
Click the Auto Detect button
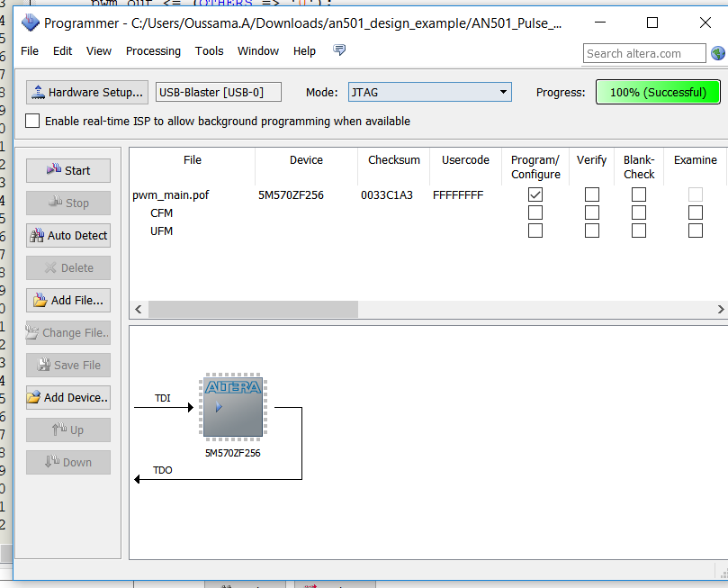coord(68,236)
